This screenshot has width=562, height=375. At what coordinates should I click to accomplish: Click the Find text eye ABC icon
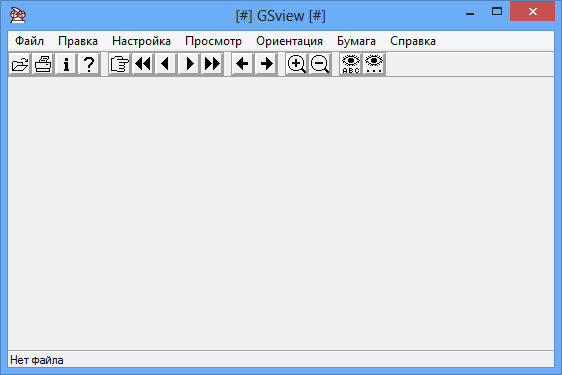pyautogui.click(x=351, y=64)
